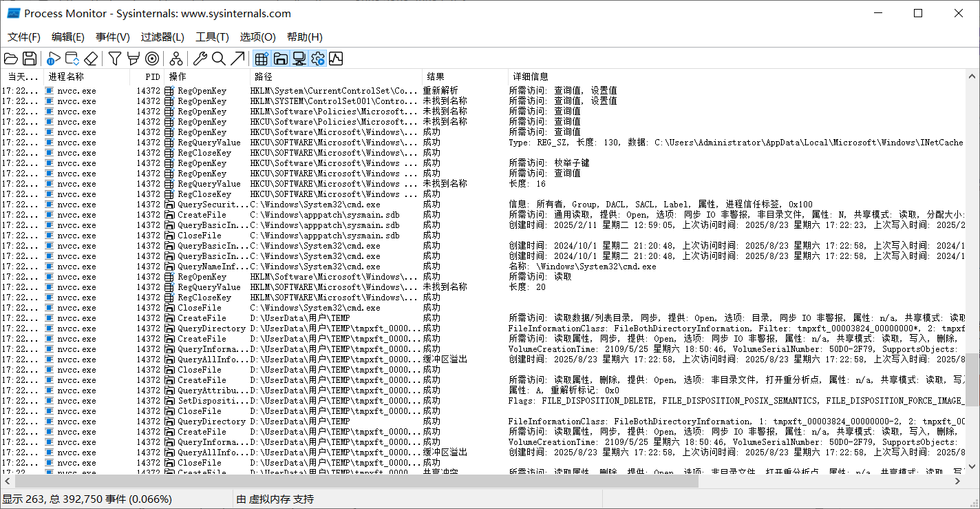Viewport: 980px width, 509px height.
Task: Click the Jump To arrow icon
Action: 237,59
